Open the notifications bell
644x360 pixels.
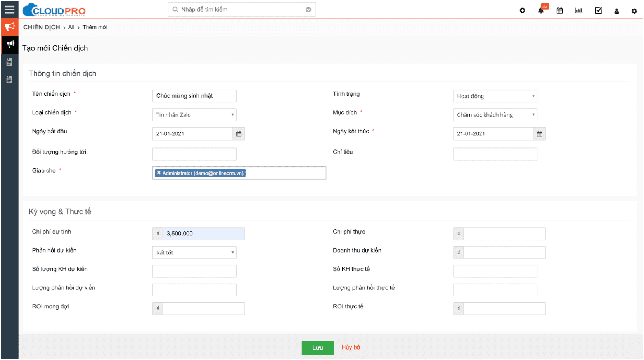(x=541, y=10)
